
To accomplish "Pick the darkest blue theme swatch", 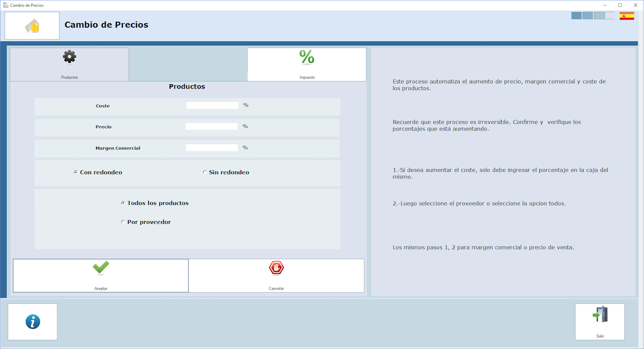I will pyautogui.click(x=577, y=16).
